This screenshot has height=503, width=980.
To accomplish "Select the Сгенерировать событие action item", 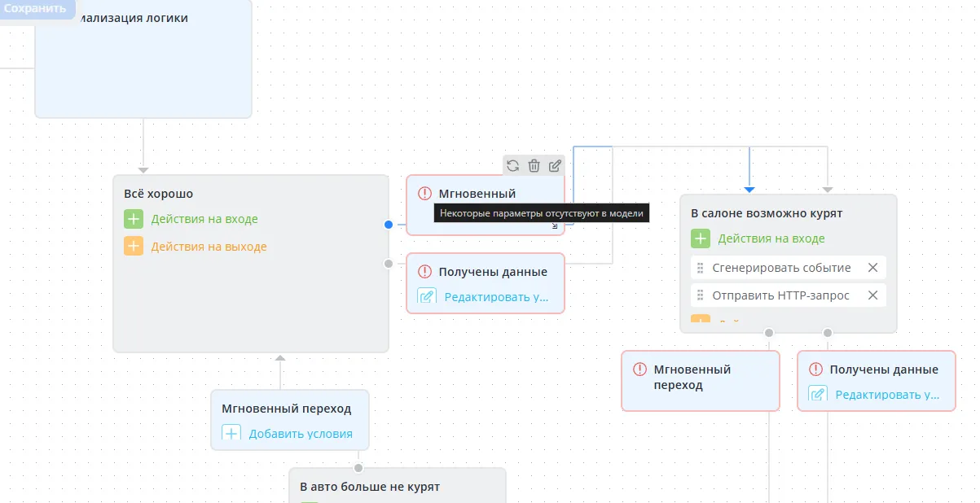I will 780,268.
